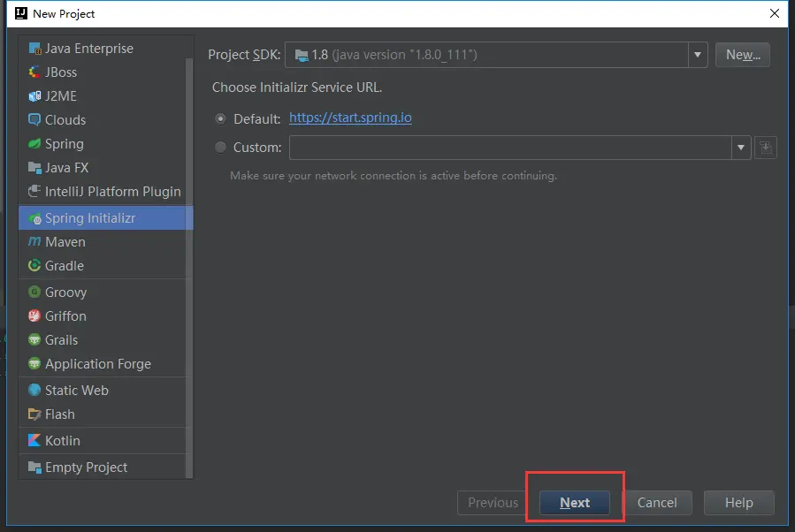Choose Flash label in project list
Image resolution: width=795 pixels, height=532 pixels.
pos(60,414)
